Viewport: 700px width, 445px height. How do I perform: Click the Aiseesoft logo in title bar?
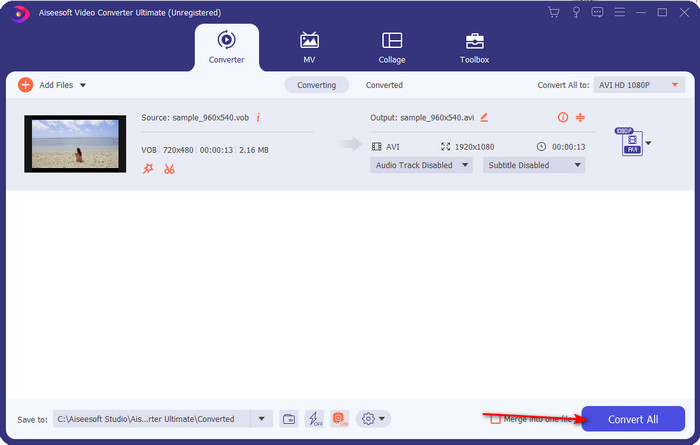(20, 13)
